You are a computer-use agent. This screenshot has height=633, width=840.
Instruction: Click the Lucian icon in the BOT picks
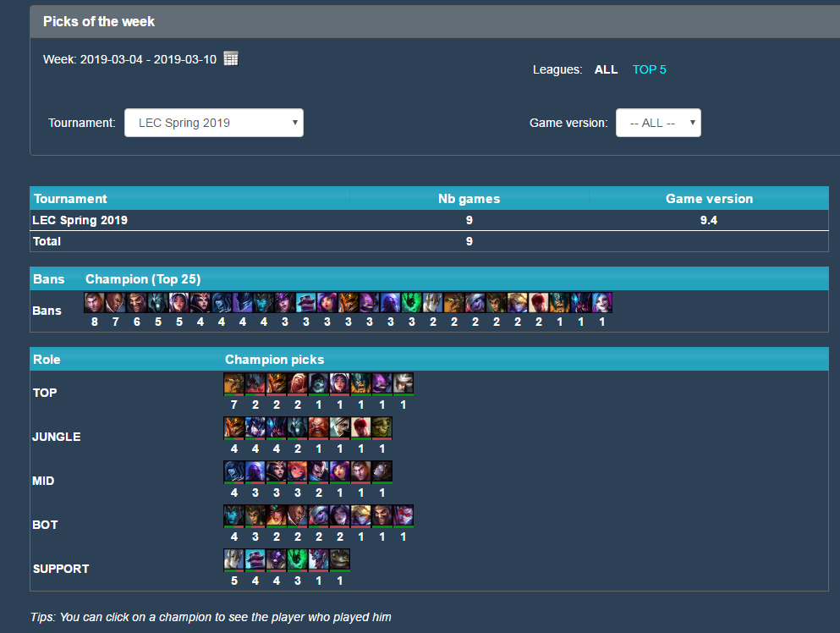pos(297,515)
